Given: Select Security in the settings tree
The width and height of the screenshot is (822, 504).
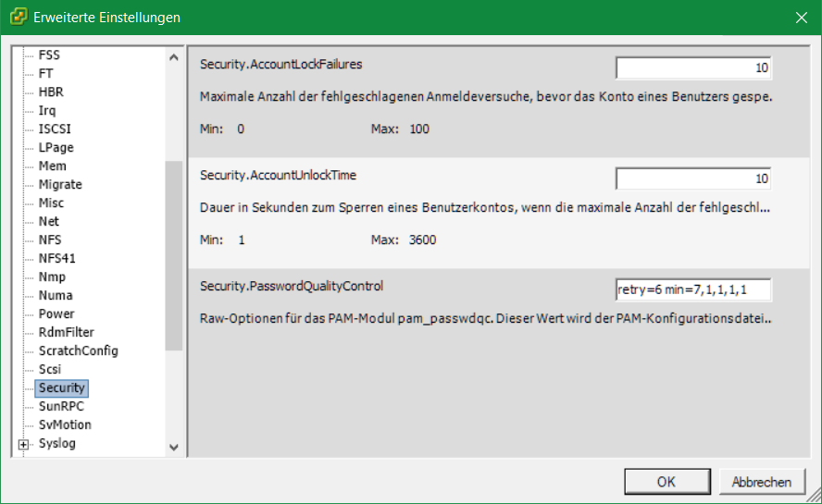Looking at the screenshot, I should click(x=61, y=388).
